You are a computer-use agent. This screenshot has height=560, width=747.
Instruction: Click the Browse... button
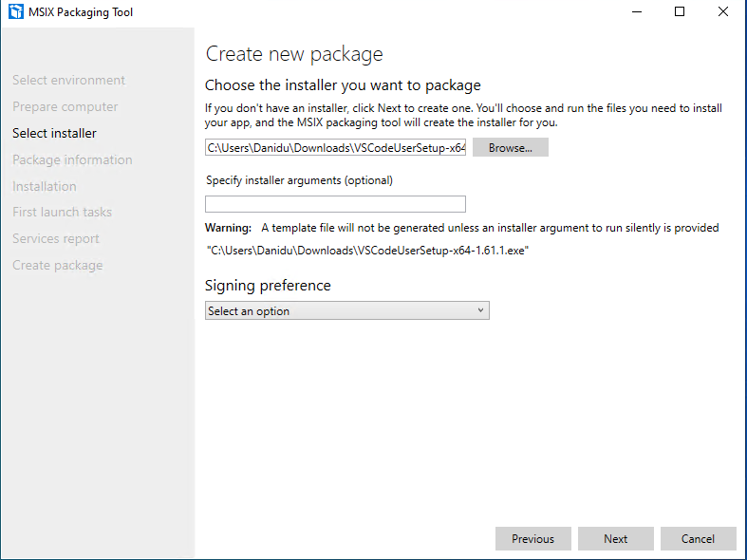coord(511,148)
